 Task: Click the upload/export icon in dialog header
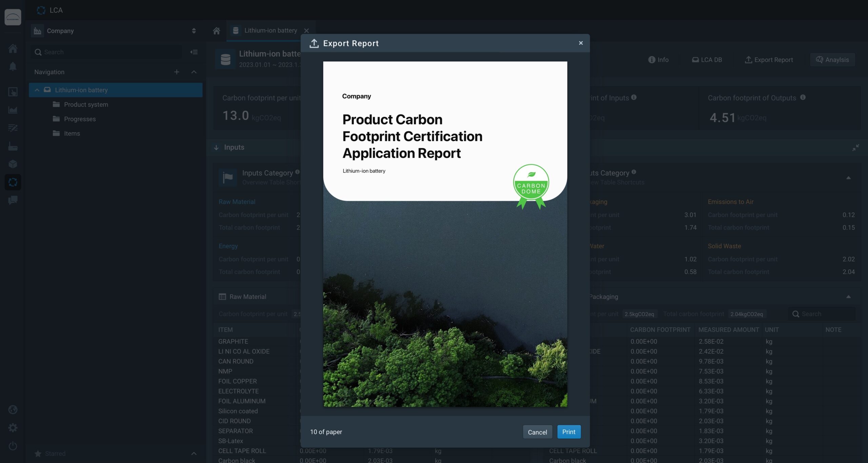314,43
